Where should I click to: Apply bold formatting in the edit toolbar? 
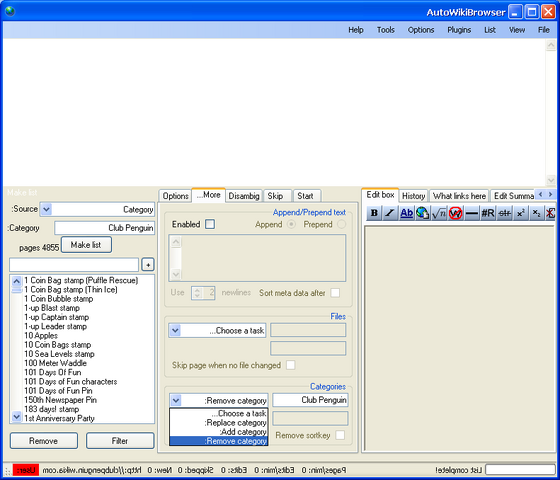point(374,213)
